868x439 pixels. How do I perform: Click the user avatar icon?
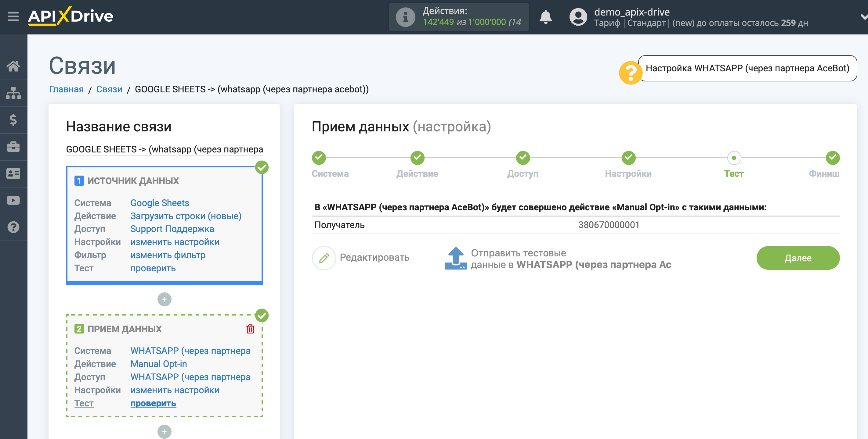578,17
